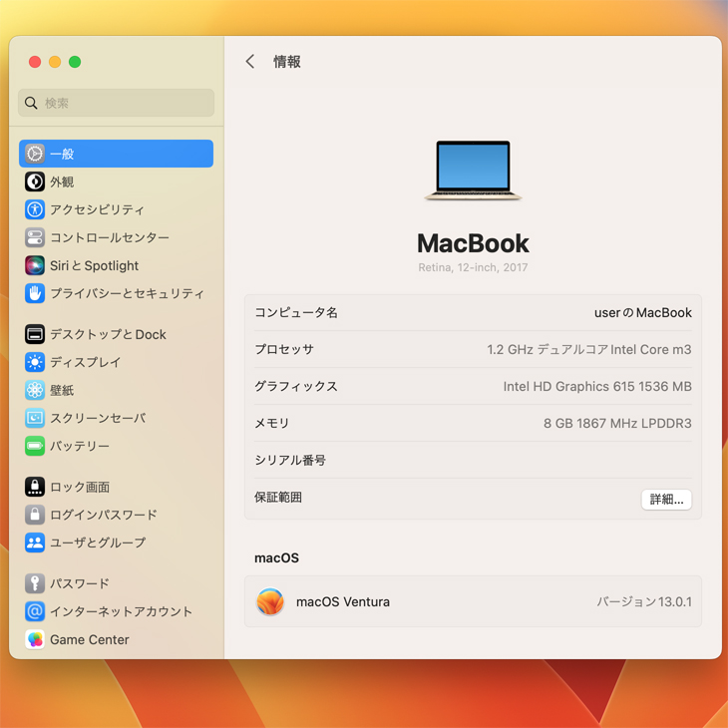Click the MacBook laptop image

[x=473, y=171]
